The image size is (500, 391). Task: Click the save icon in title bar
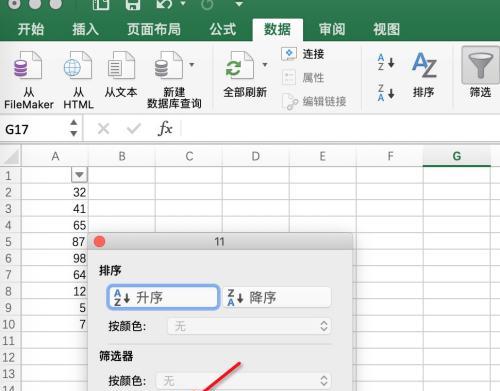133,4
